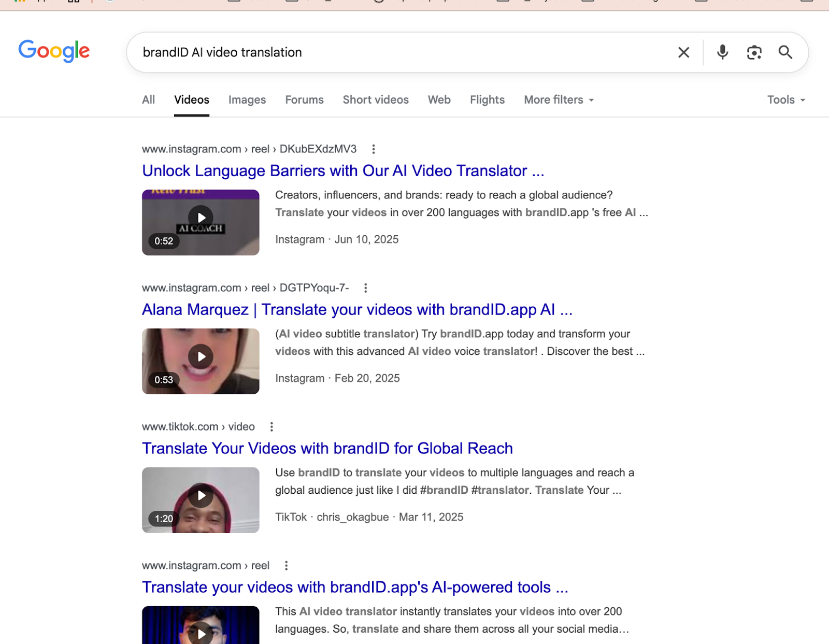Open the Web results tab

[439, 100]
